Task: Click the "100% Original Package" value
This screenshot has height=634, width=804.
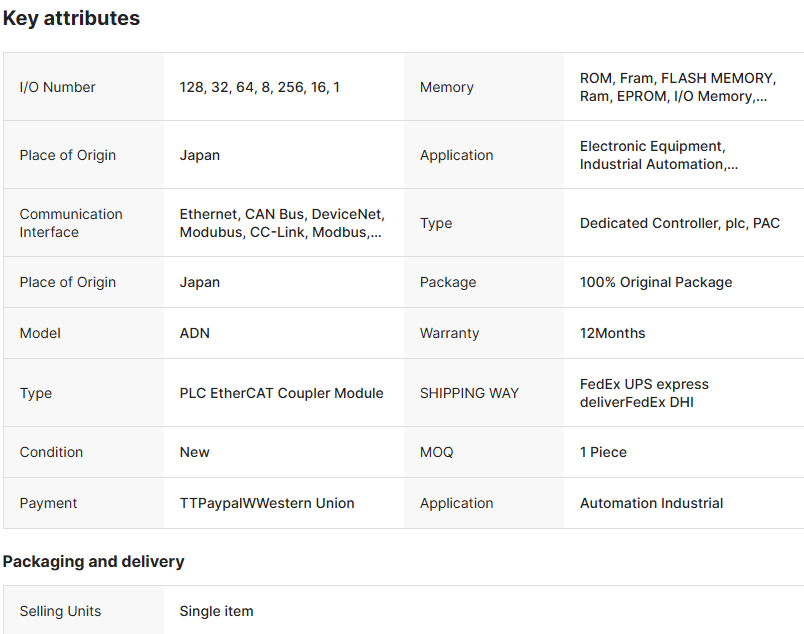Action: [x=656, y=282]
